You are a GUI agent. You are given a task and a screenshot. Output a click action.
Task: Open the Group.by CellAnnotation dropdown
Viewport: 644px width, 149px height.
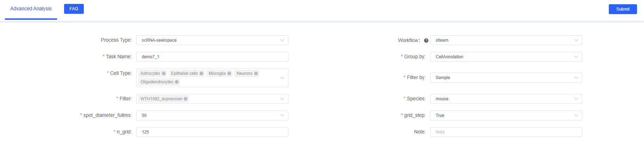(x=506, y=57)
